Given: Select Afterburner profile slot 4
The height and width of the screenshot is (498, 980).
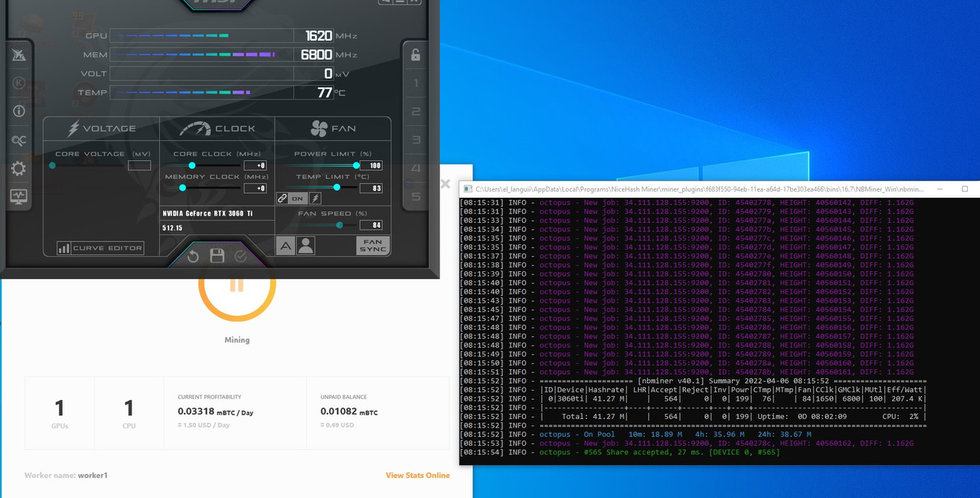Looking at the screenshot, I should pos(416,169).
